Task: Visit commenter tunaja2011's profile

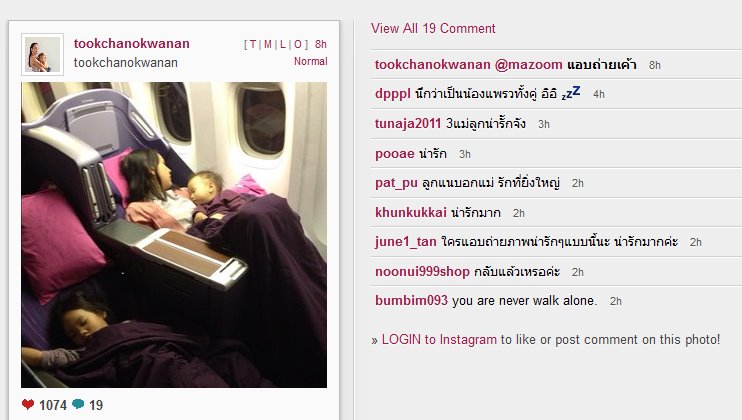Action: coord(408,123)
